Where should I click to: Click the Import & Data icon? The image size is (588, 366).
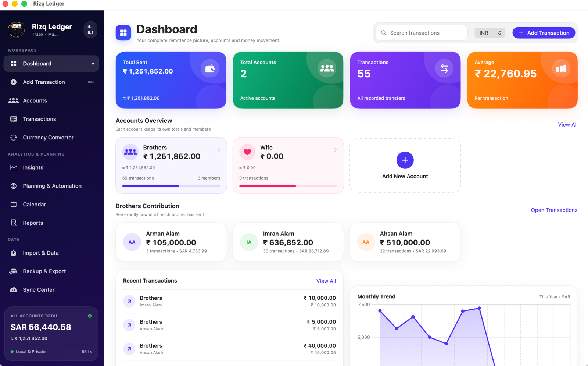click(x=14, y=253)
